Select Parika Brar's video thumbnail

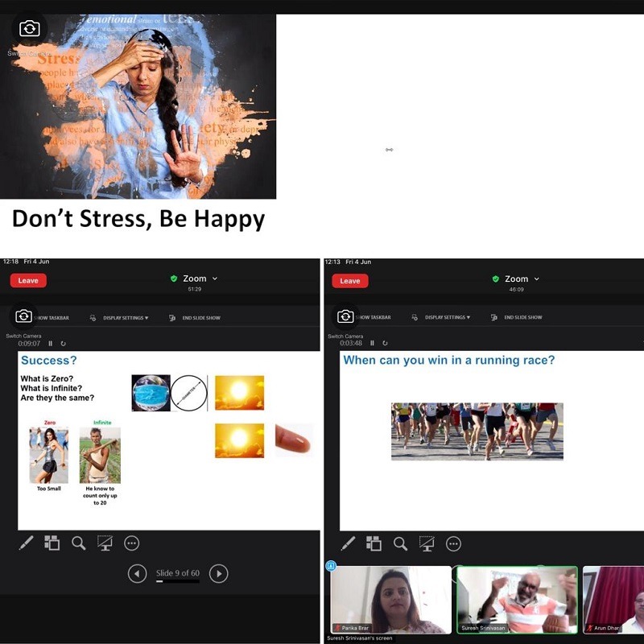click(x=391, y=600)
